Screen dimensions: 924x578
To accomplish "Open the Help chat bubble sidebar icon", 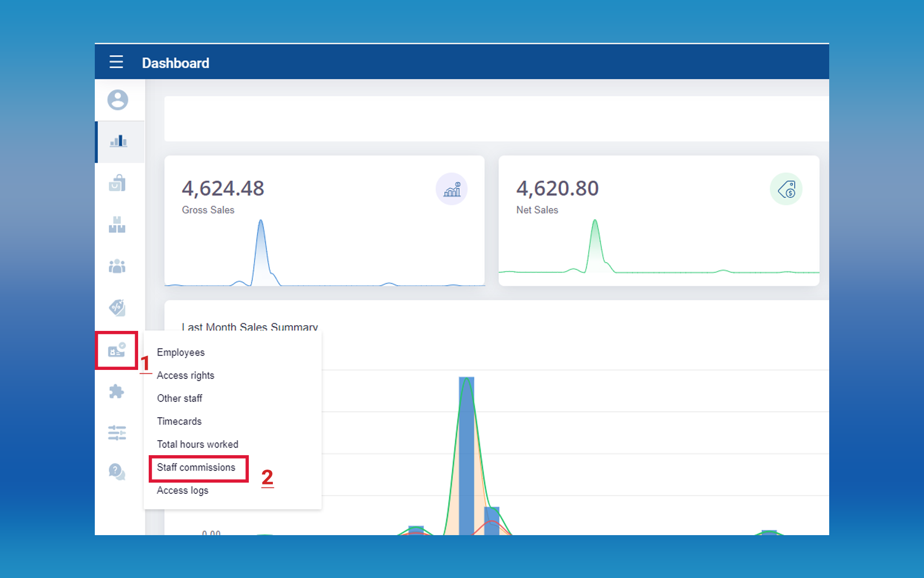I will 117,472.
